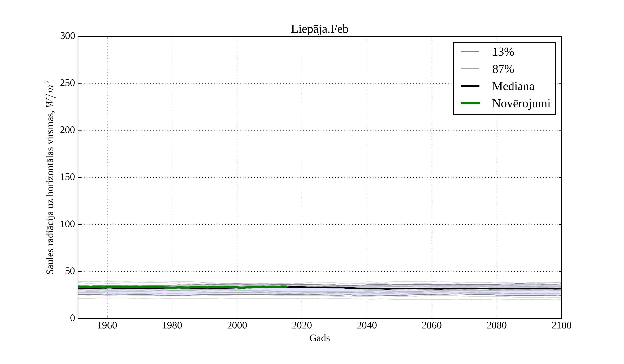Screen dimensions: 624x364
Task: Click the 2080 x-axis tick label
Action: tap(496, 326)
